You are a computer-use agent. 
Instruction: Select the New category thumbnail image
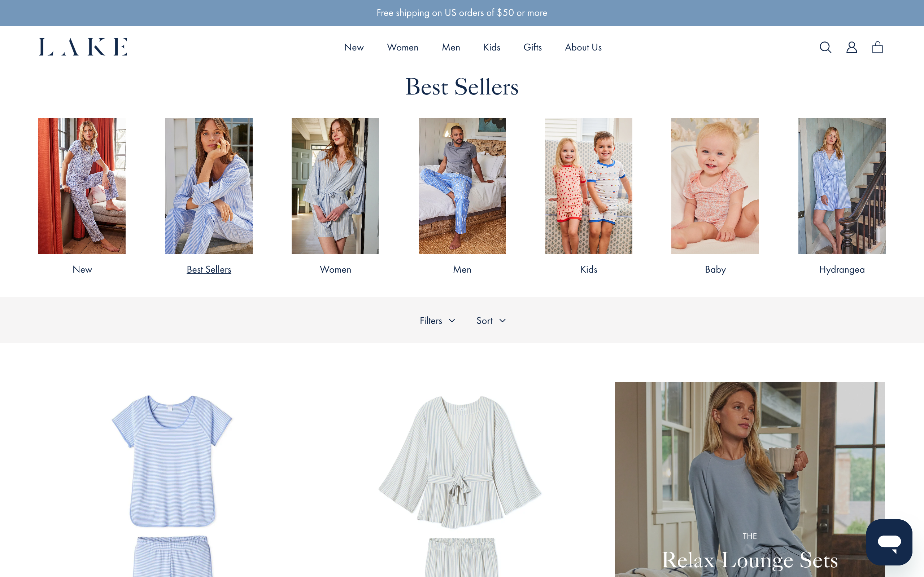pos(82,186)
